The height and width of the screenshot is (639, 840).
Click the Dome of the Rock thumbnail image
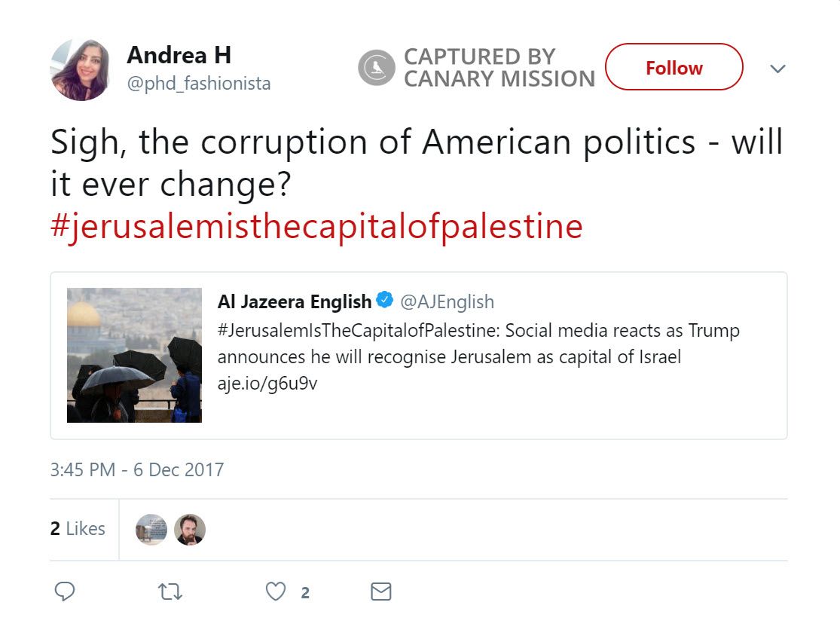(134, 354)
